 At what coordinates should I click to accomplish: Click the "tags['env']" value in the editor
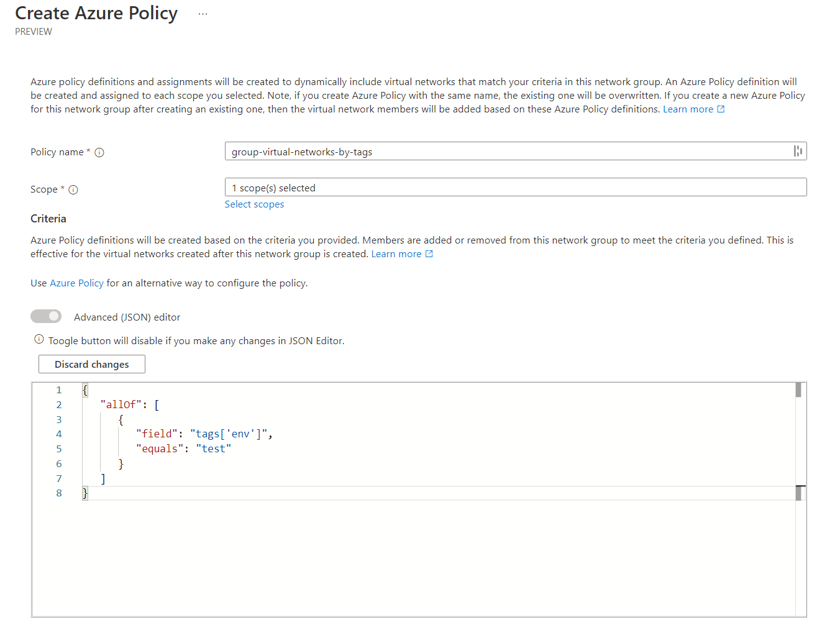pos(229,434)
